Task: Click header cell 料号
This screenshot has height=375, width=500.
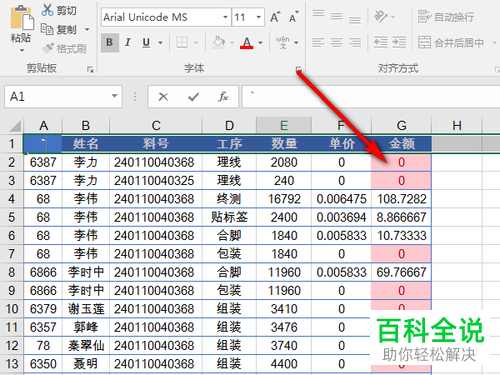Action: click(156, 144)
